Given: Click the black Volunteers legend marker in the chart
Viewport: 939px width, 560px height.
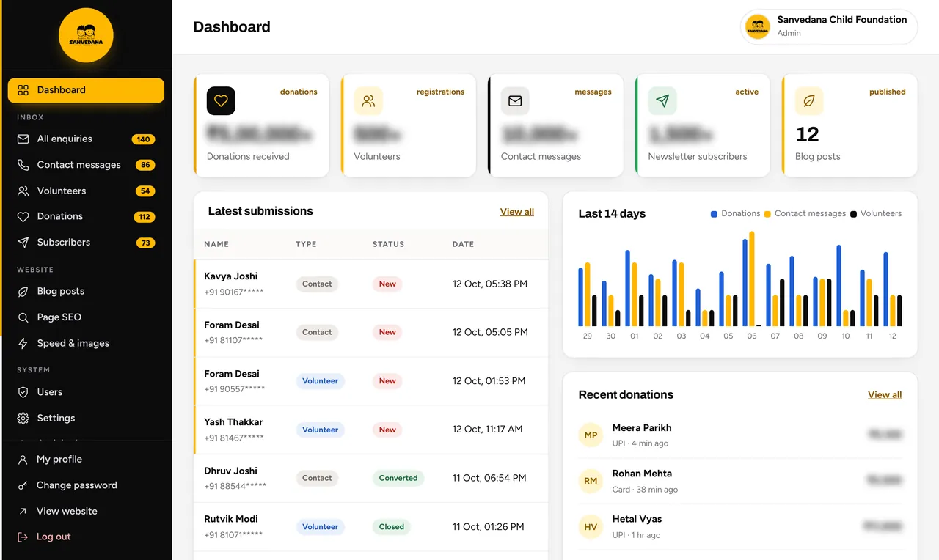Looking at the screenshot, I should (x=853, y=214).
